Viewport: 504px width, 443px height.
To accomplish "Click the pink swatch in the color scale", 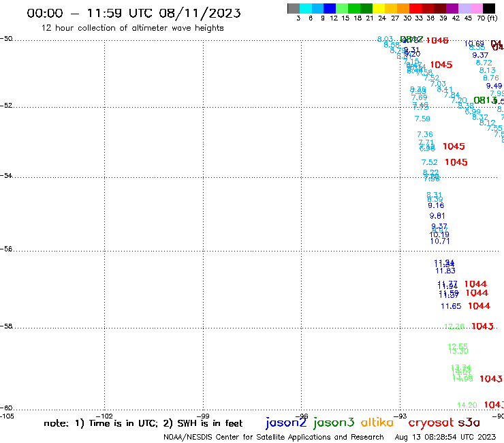I will (x=477, y=8).
